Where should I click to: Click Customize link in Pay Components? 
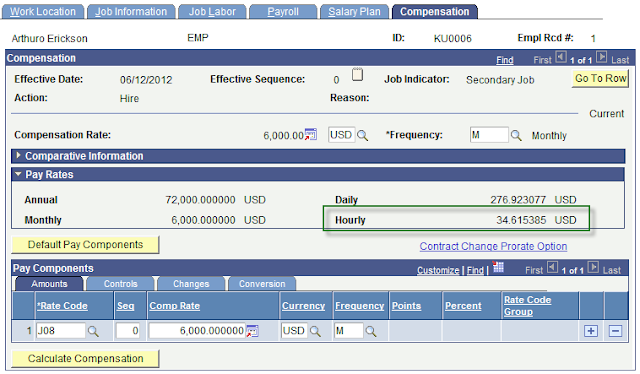438,270
